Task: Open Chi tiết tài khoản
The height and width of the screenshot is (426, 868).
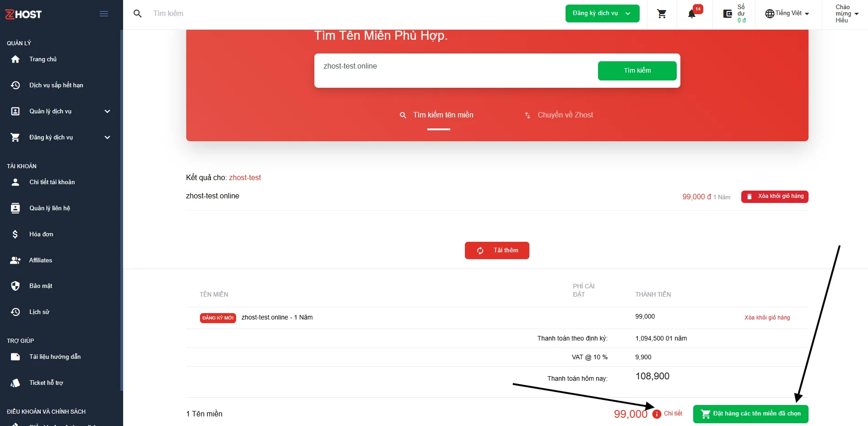Action: click(x=52, y=182)
